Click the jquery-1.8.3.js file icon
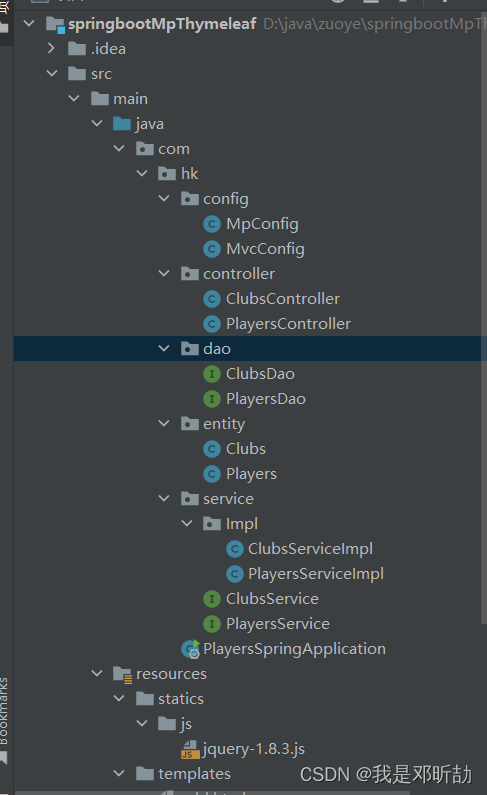This screenshot has height=795, width=487. tap(190, 749)
